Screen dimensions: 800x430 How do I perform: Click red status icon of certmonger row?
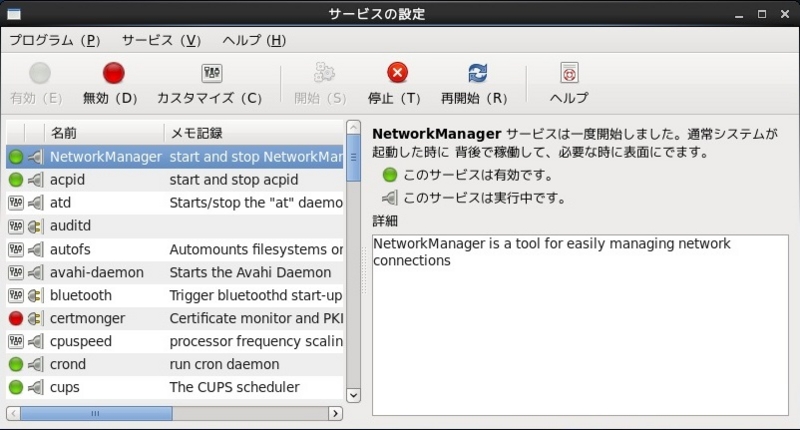[x=16, y=318]
